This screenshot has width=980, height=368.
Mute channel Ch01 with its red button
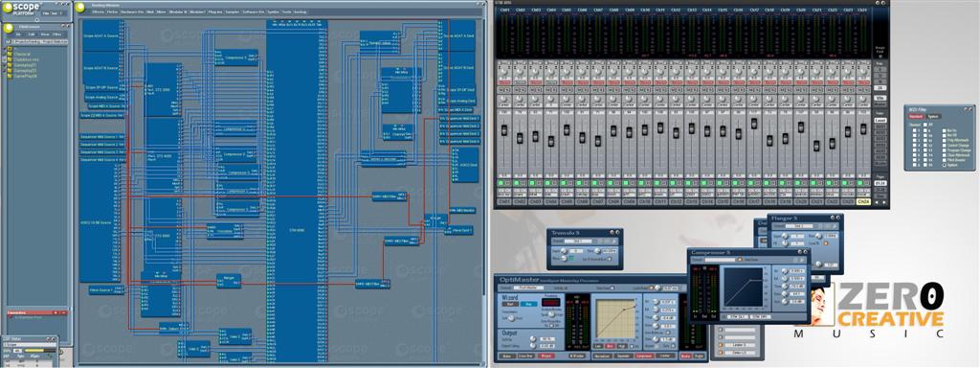[503, 82]
